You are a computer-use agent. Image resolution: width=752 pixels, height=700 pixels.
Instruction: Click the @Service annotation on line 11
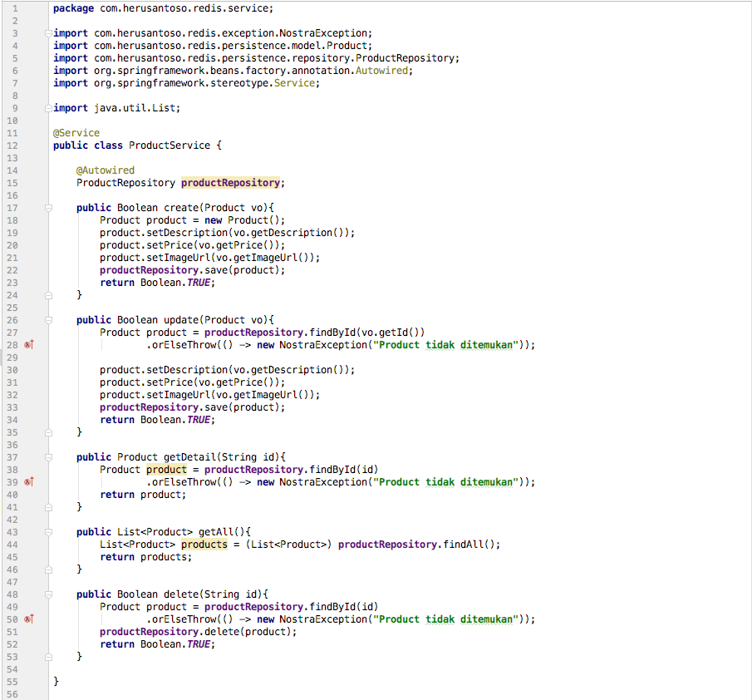click(x=76, y=132)
